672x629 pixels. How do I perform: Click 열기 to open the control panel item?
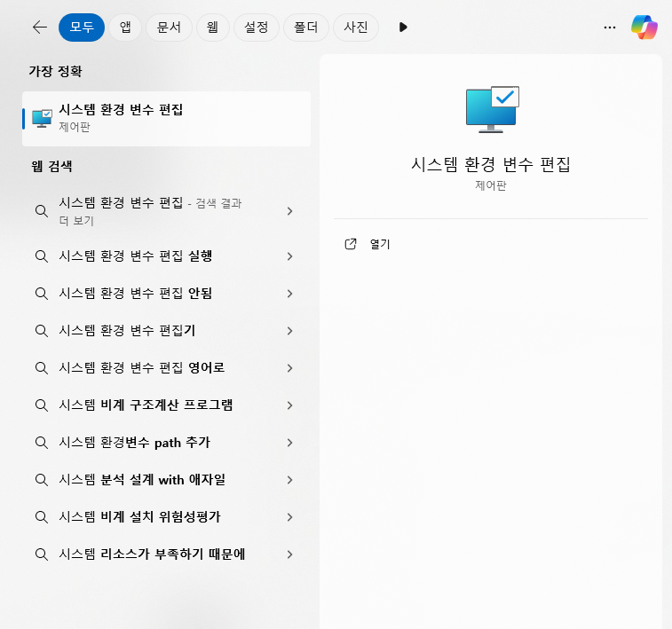point(380,244)
